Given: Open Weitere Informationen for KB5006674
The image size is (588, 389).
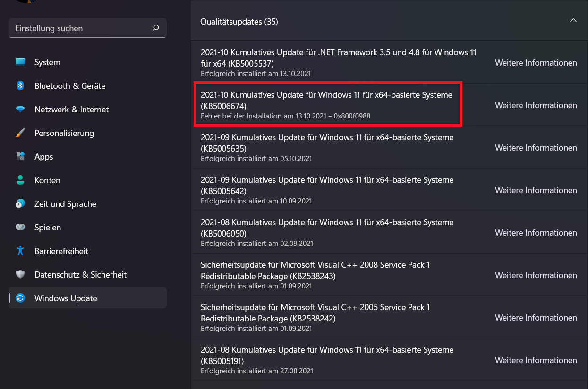Looking at the screenshot, I should (x=536, y=105).
